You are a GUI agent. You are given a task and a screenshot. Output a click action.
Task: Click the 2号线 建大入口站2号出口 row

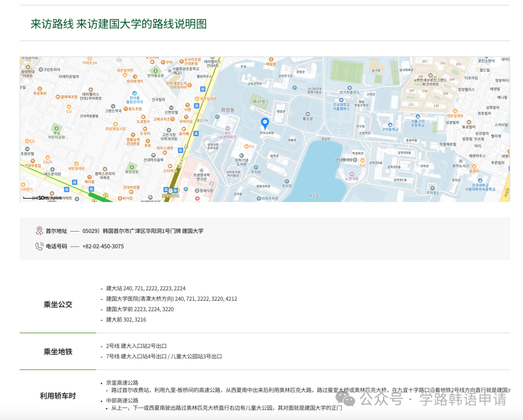[136, 346]
